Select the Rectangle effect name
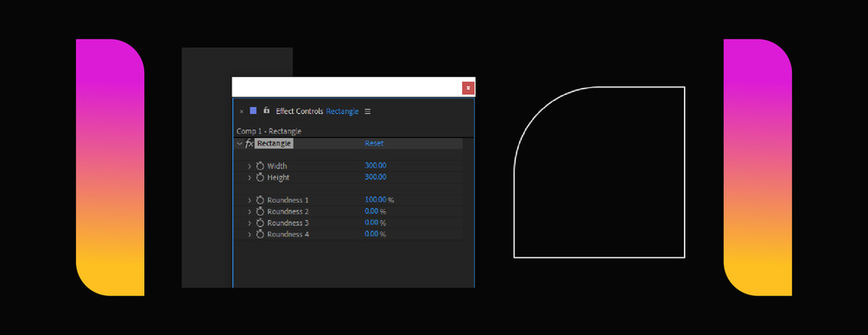The height and width of the screenshot is (335, 868). click(x=274, y=143)
